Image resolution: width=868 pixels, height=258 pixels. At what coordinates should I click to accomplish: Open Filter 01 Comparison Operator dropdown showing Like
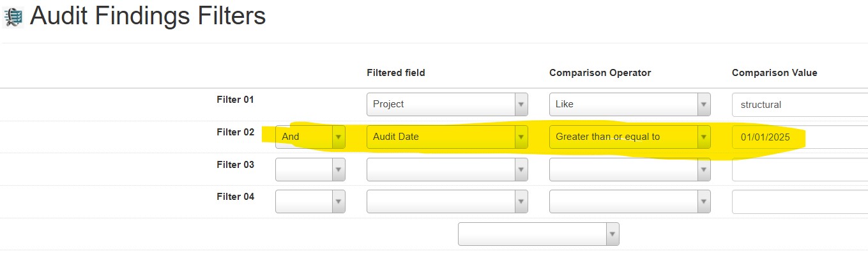630,104
